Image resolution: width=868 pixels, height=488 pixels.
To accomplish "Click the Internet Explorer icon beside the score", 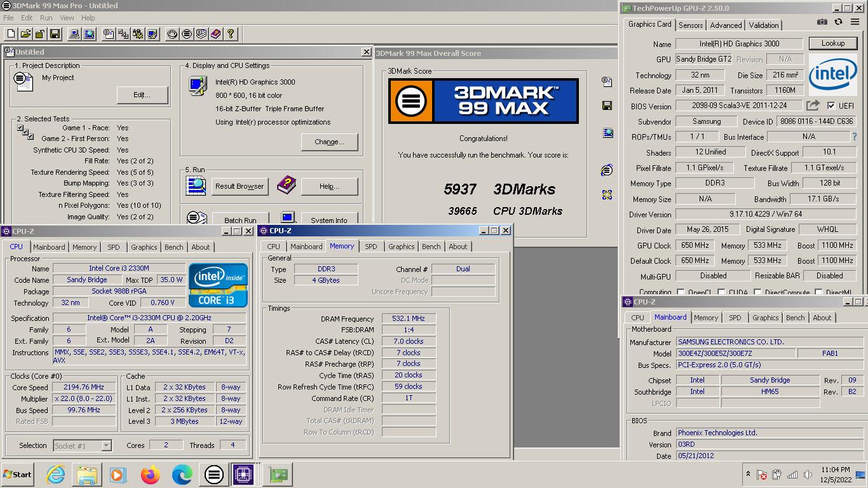I will 607,170.
